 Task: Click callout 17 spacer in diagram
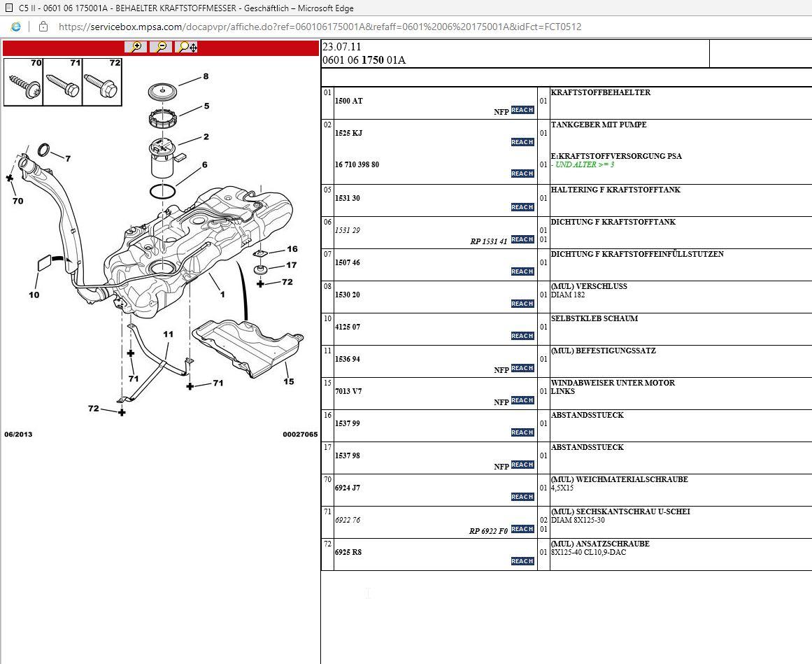click(292, 265)
